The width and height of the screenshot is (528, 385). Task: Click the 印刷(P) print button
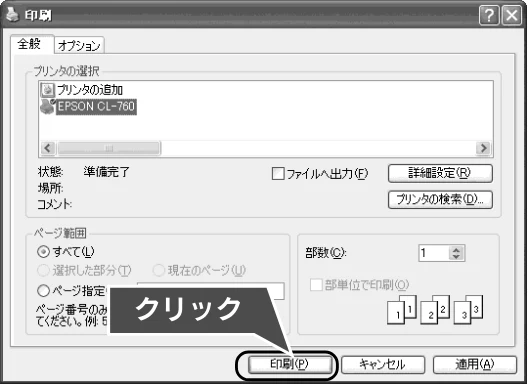[289, 365]
